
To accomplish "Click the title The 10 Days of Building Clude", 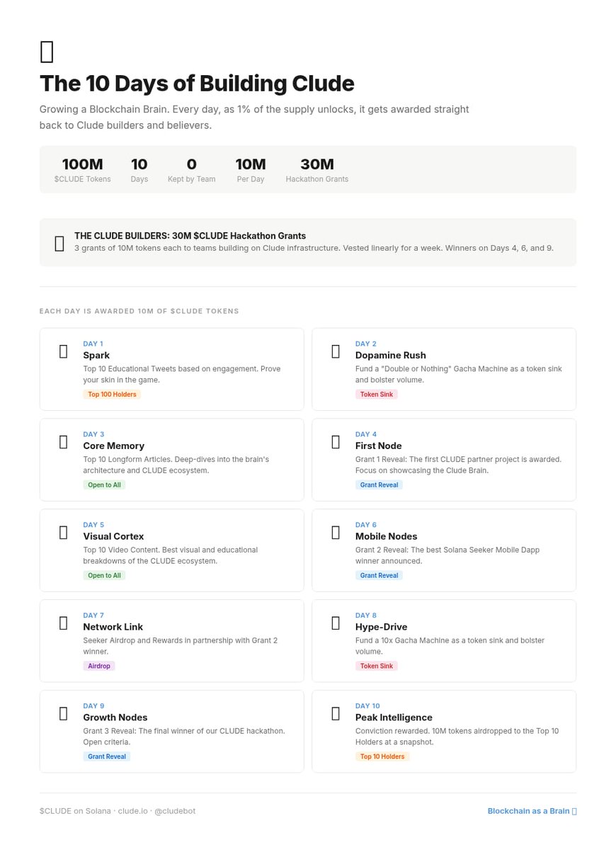I will [x=197, y=84].
